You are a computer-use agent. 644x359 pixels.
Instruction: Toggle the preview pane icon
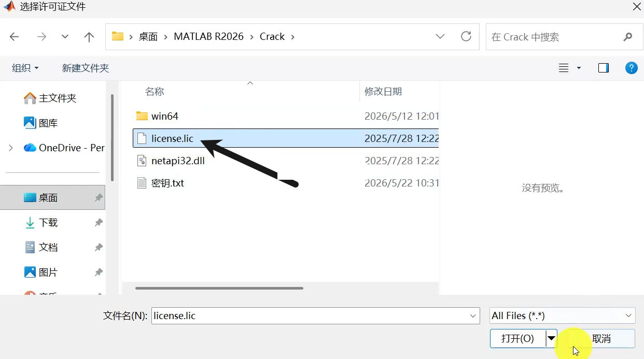(604, 68)
